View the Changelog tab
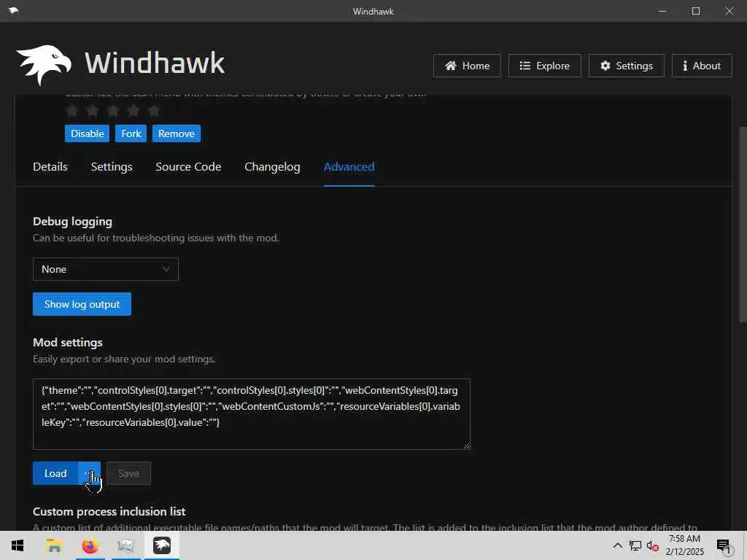The image size is (747, 560). pyautogui.click(x=272, y=167)
